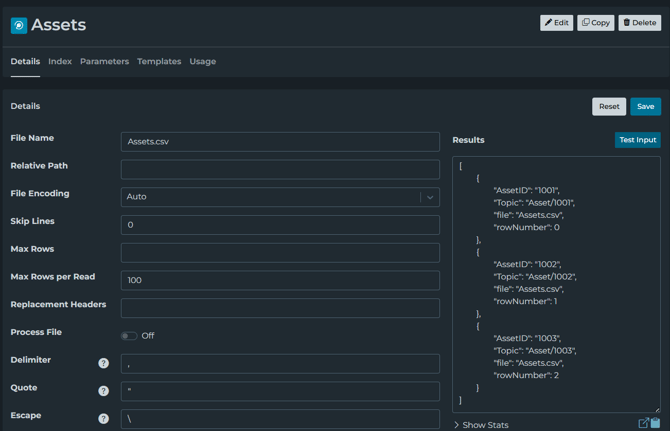The image size is (670, 431).
Task: Copy results to clipboard icon
Action: click(656, 423)
